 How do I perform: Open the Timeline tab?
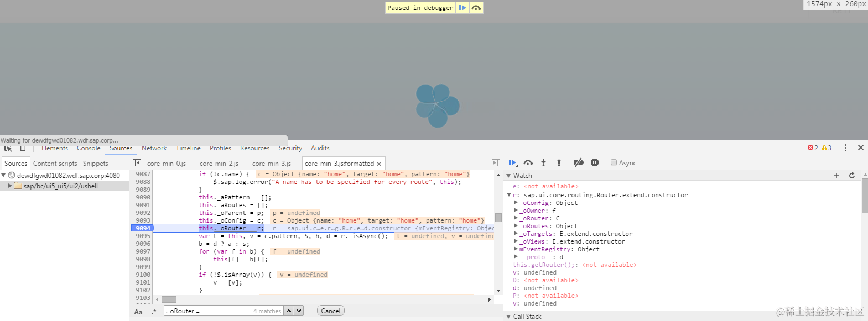tap(188, 148)
